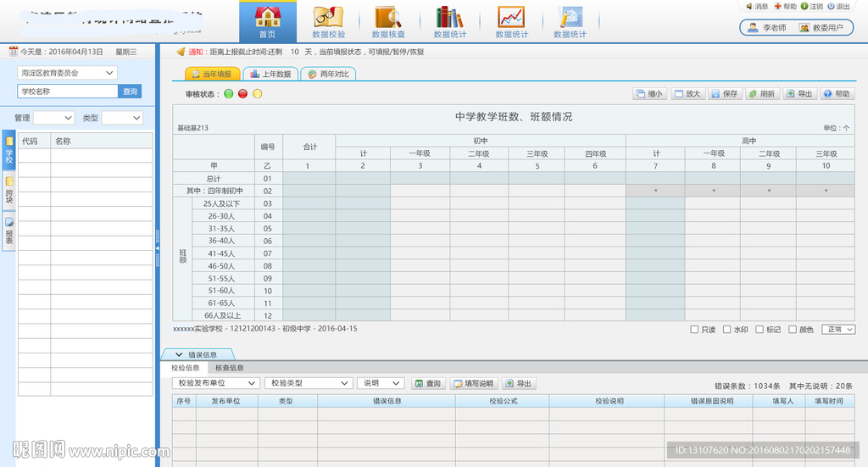Click the 缩小 zoom-out toolbar button
The image size is (868, 467).
coord(649,94)
